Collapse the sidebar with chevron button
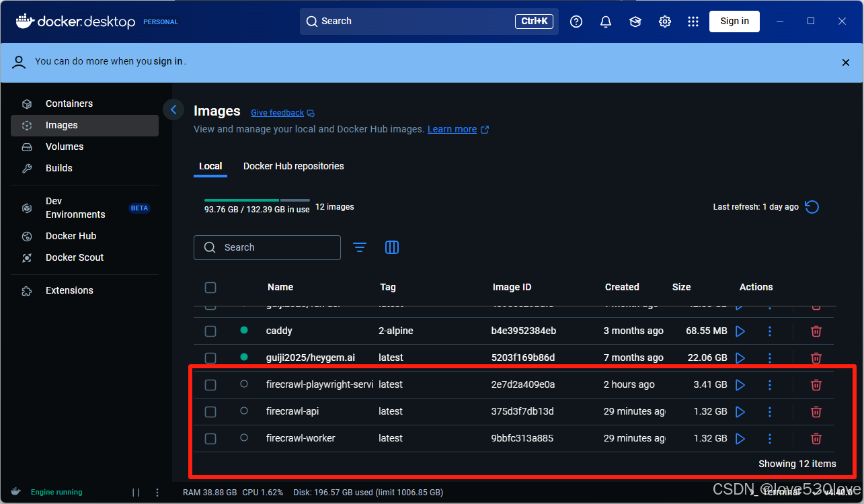 pyautogui.click(x=173, y=110)
